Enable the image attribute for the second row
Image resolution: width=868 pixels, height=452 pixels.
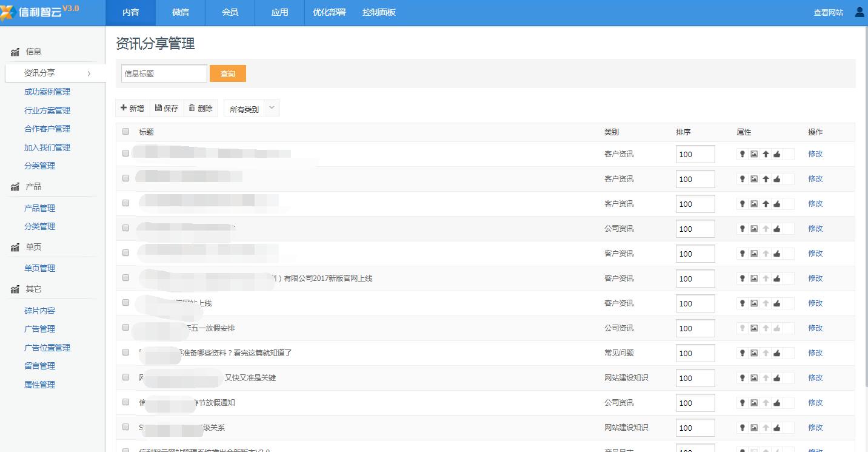[753, 178]
